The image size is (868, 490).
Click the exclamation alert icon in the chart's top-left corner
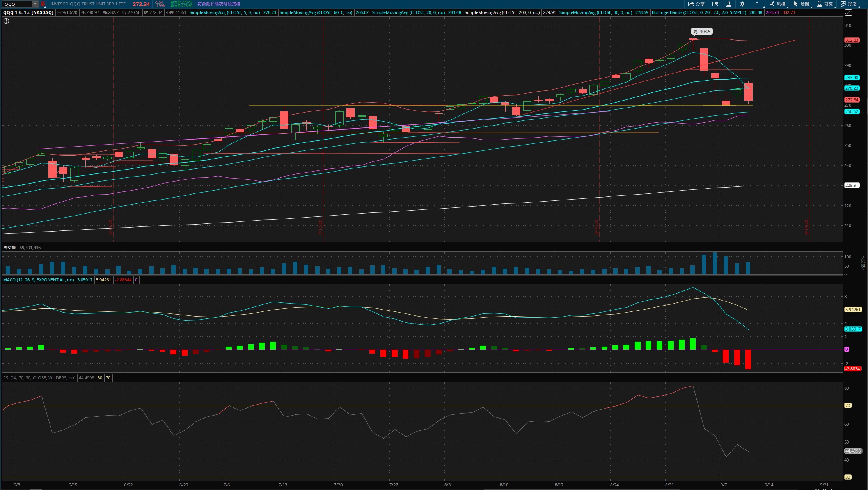pos(6,21)
